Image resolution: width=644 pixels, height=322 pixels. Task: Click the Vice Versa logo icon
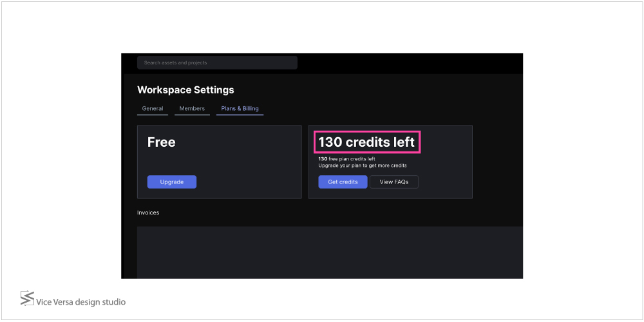(x=27, y=298)
